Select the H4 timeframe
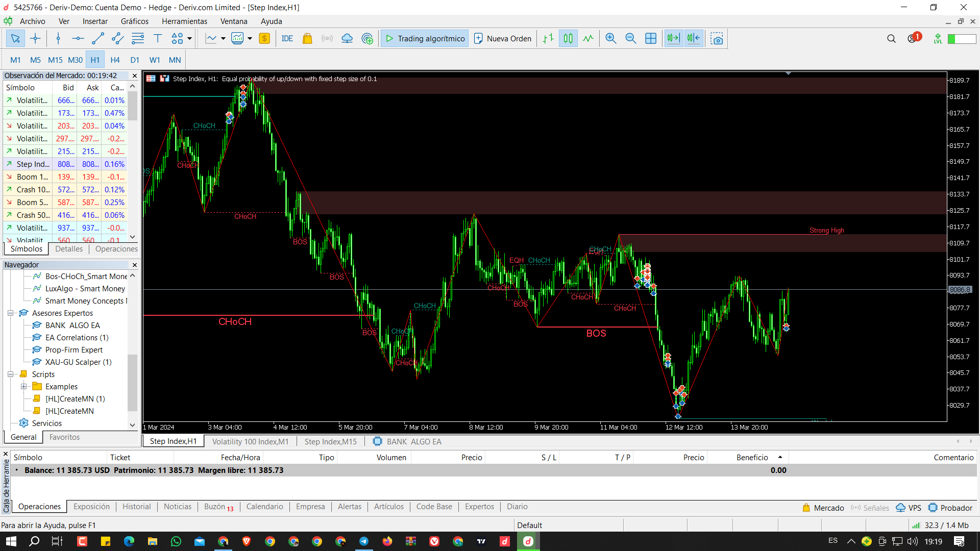 115,60
